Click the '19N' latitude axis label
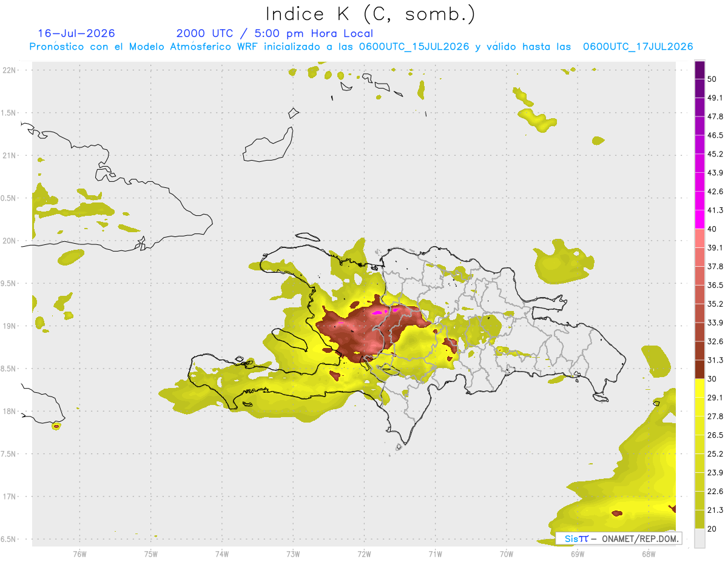This screenshot has width=728, height=562. tap(10, 326)
